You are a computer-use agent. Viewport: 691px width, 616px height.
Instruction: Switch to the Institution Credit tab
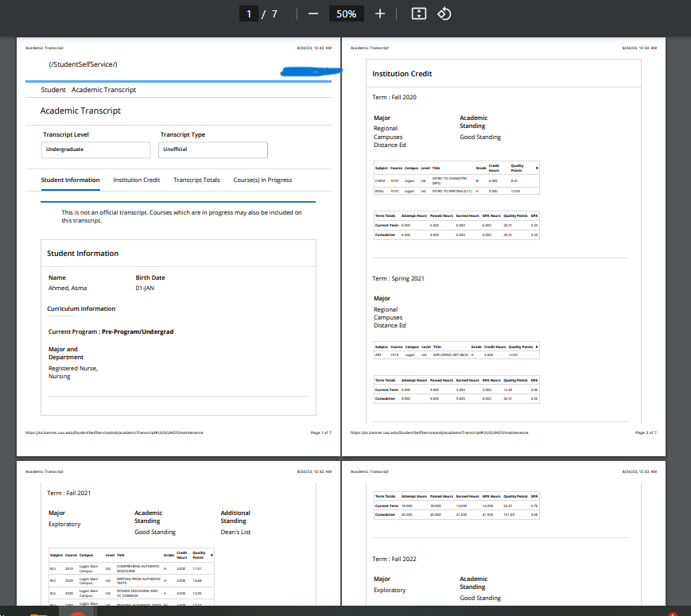tap(137, 180)
